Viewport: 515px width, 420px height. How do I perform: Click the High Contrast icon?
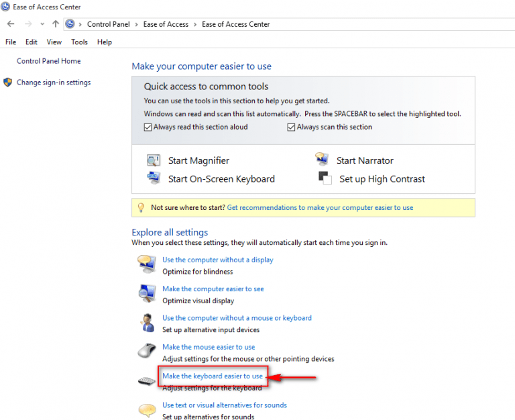tap(325, 178)
